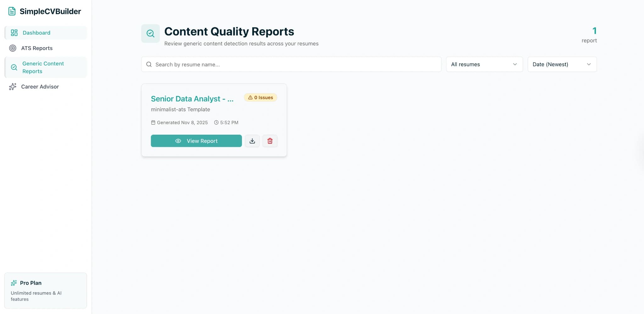Open the All resumes filter dropdown
The width and height of the screenshot is (644, 314).
tap(484, 64)
